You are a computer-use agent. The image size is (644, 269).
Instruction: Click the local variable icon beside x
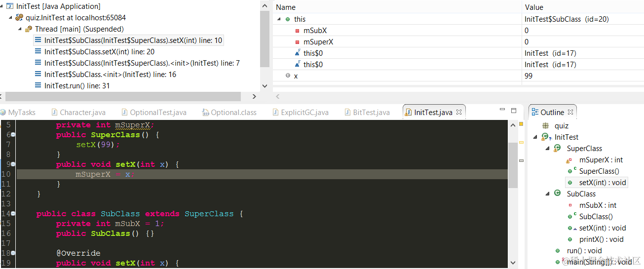(288, 76)
